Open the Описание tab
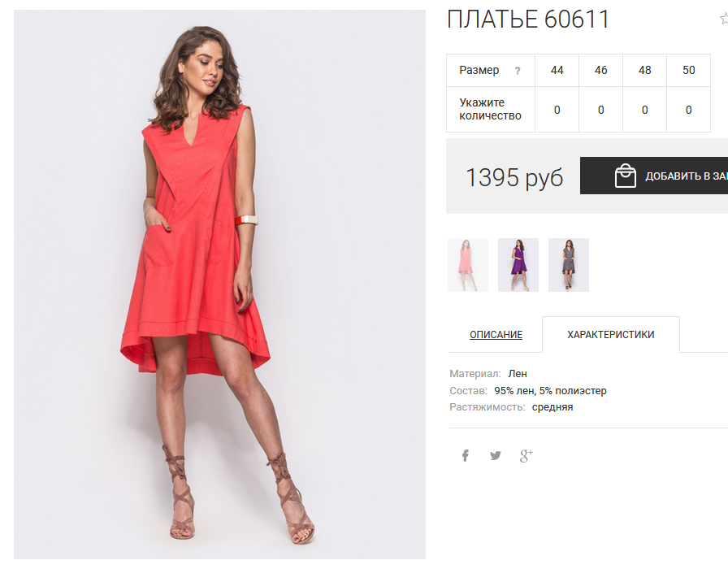Screen dimensions: 728x569 click(496, 334)
